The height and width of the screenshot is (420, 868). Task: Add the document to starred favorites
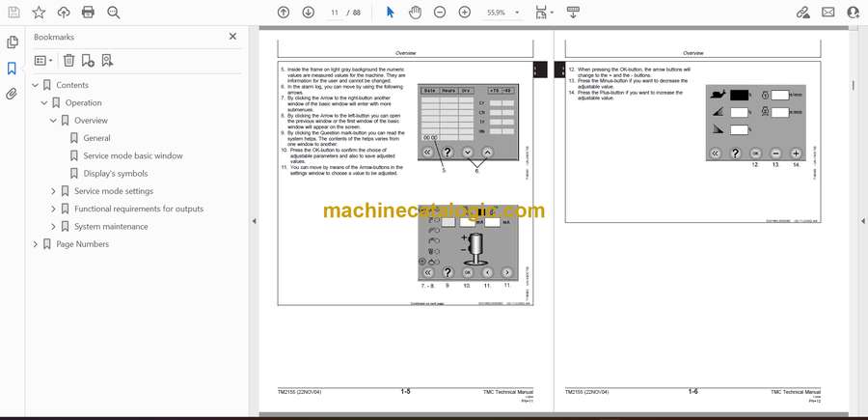pyautogui.click(x=39, y=13)
